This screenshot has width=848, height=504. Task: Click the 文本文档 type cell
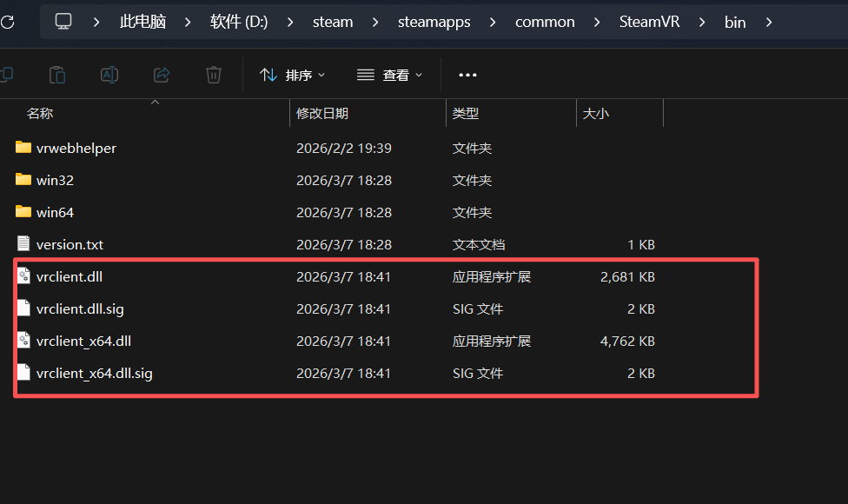click(x=479, y=244)
